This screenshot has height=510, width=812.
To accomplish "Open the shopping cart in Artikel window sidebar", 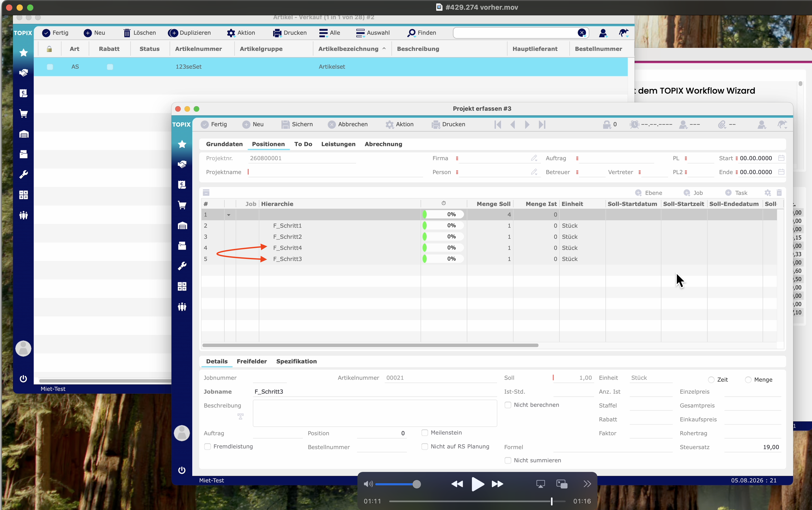I will 24,114.
